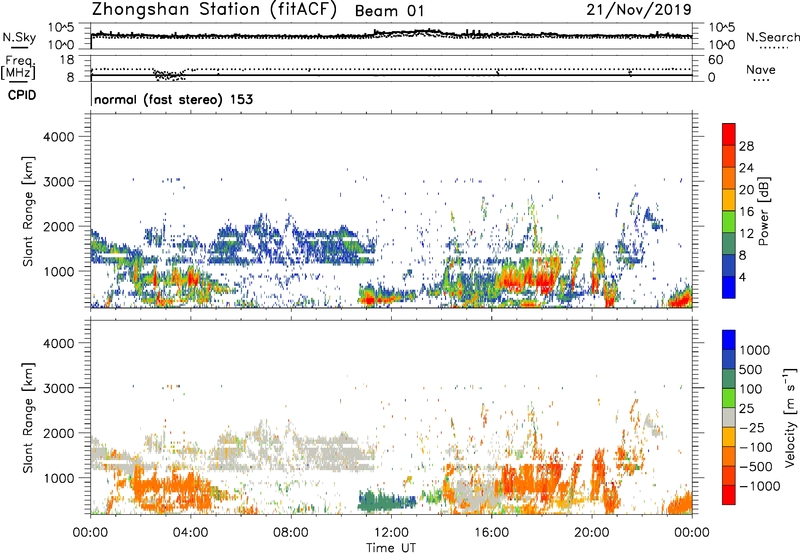Select the Velocity panel "Slant Range [km]" label
The image size is (800, 554).
[28, 418]
